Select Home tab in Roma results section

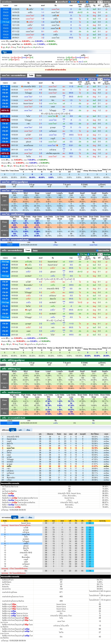click(39, 75)
